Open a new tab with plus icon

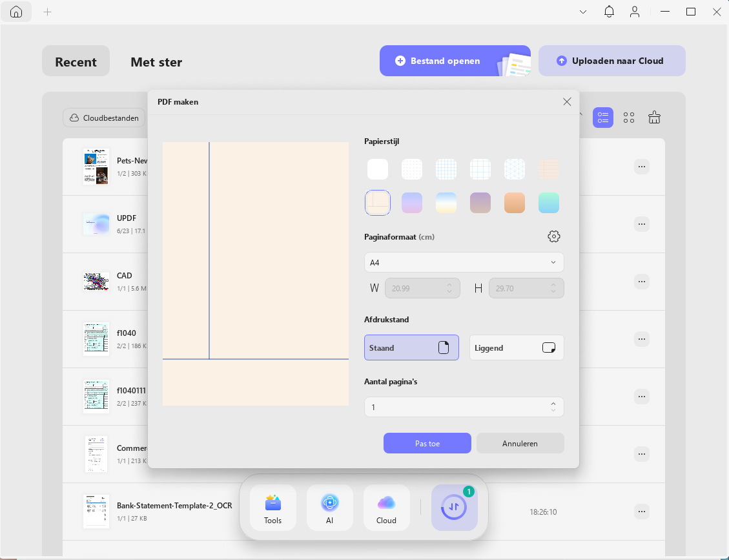(x=47, y=12)
